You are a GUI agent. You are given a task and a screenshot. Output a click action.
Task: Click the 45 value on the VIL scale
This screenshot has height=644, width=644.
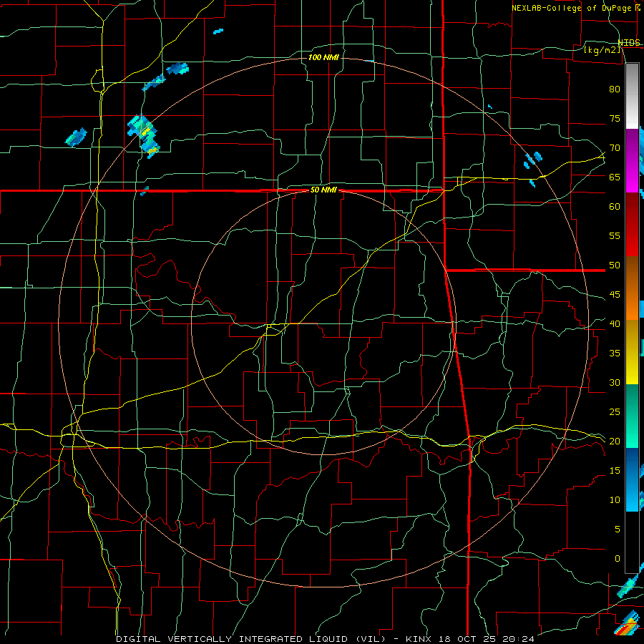click(615, 295)
